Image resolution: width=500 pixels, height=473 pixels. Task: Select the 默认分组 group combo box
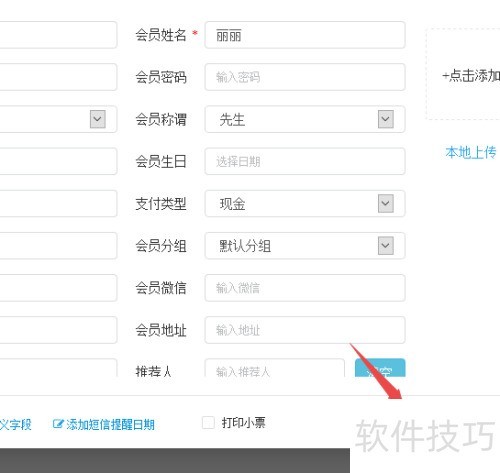click(x=305, y=246)
